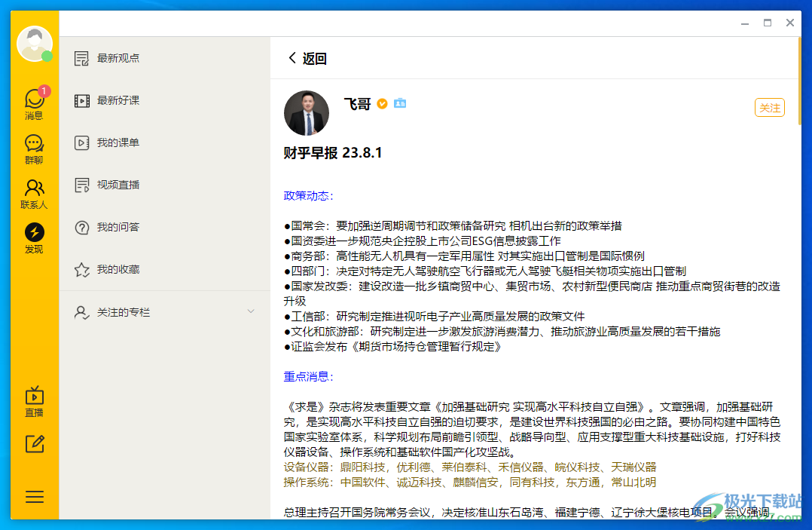Click the back arrow chevron beside 返回

pyautogui.click(x=292, y=58)
